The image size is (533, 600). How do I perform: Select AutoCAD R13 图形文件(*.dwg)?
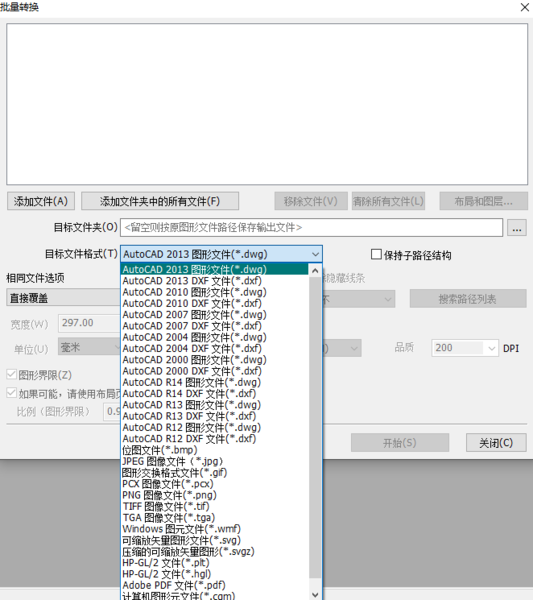pyautogui.click(x=215, y=405)
